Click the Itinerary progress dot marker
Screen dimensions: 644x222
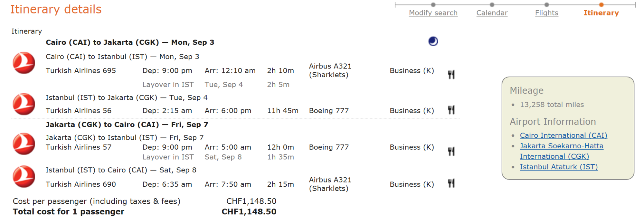(x=601, y=5)
